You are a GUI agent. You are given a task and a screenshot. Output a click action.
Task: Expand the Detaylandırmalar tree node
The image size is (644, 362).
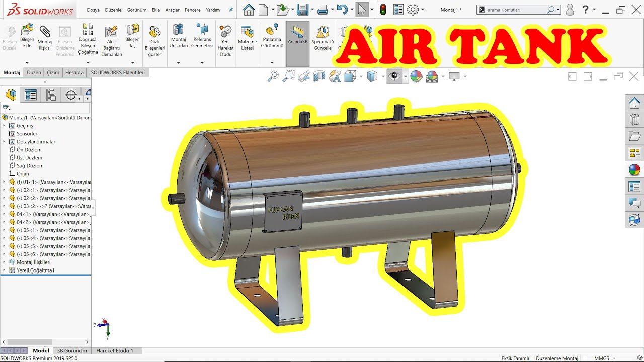tap(4, 142)
